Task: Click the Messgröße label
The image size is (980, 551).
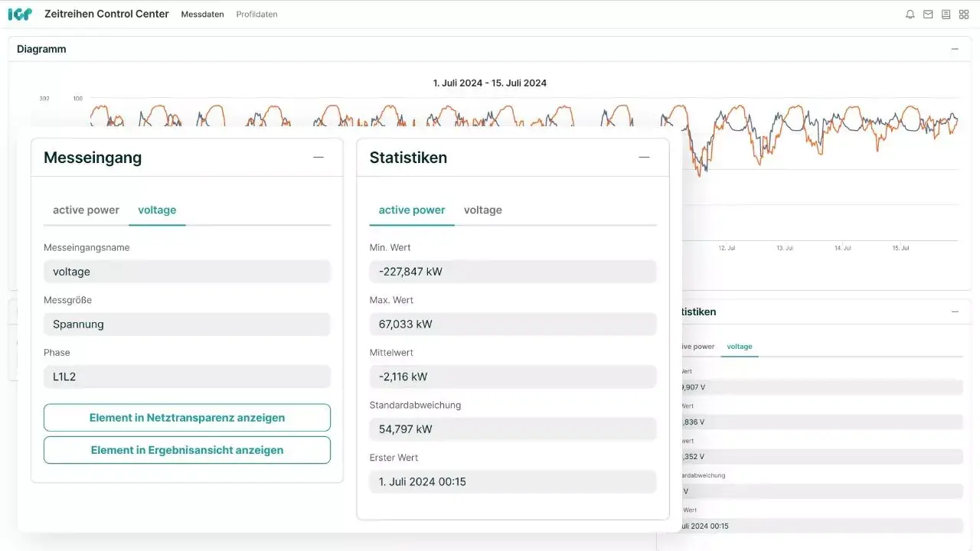Action: pyautogui.click(x=67, y=300)
